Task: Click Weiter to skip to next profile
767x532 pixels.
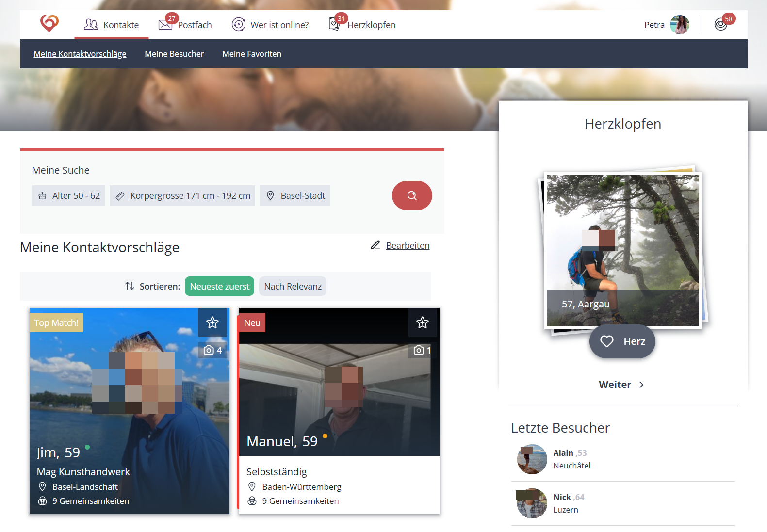Action: [615, 385]
